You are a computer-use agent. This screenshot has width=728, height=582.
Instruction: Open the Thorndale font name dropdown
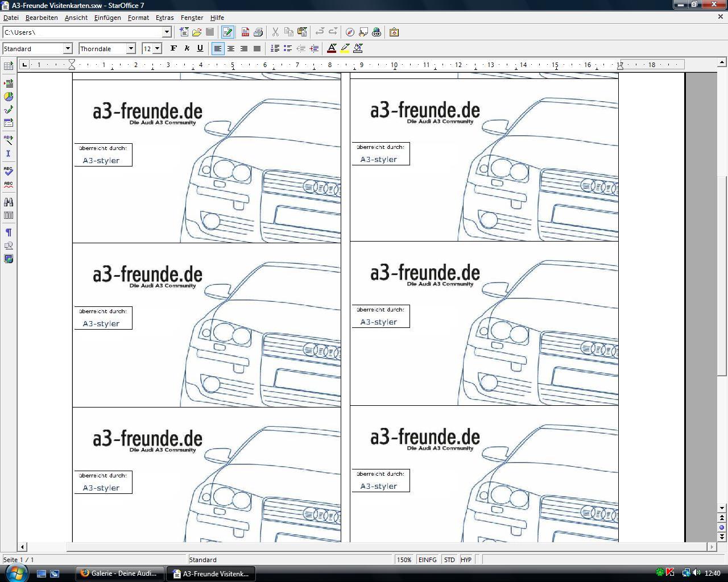131,49
